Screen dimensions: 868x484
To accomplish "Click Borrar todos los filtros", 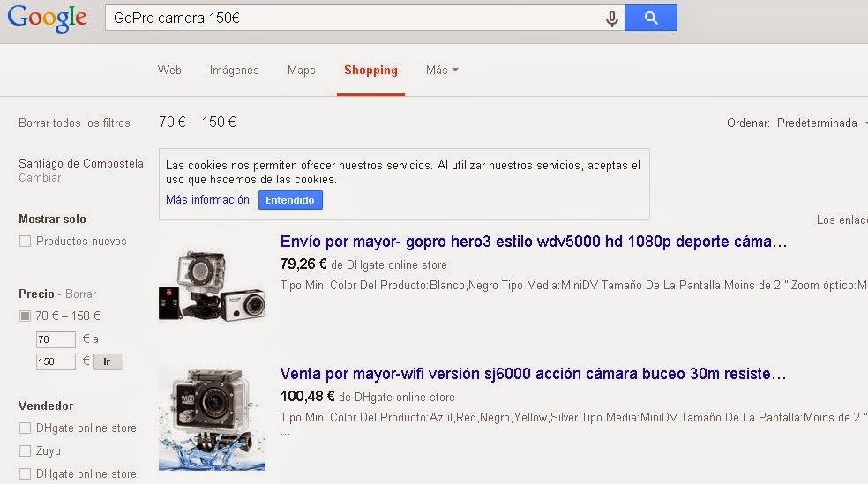I will pos(74,123).
